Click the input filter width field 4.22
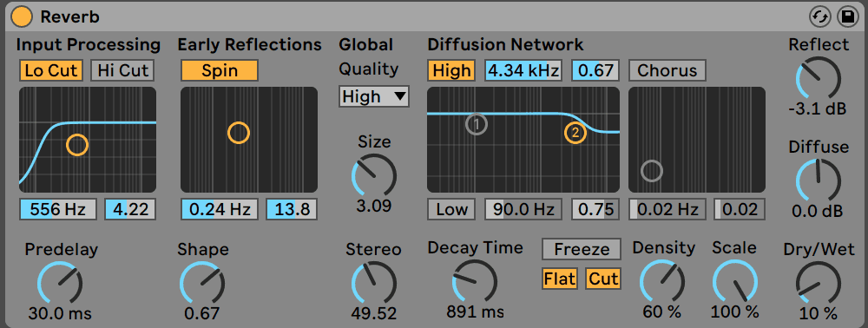 (x=130, y=210)
